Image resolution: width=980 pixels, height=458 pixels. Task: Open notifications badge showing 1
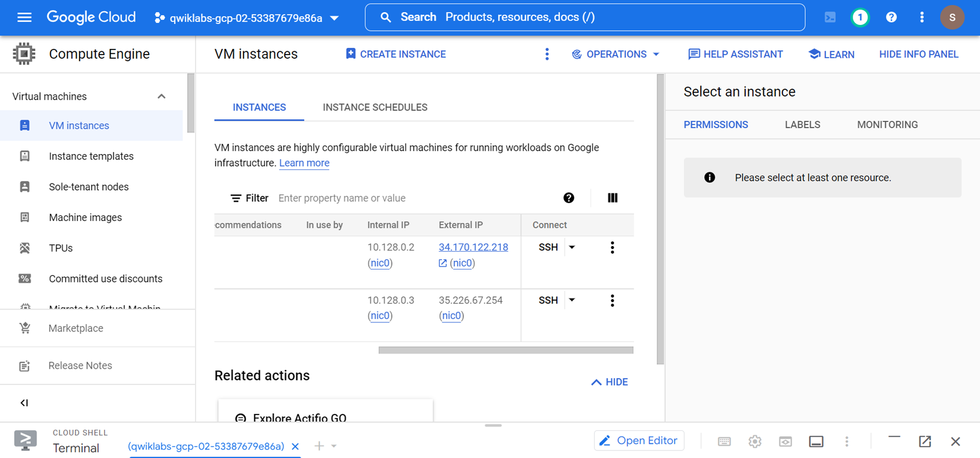(860, 17)
